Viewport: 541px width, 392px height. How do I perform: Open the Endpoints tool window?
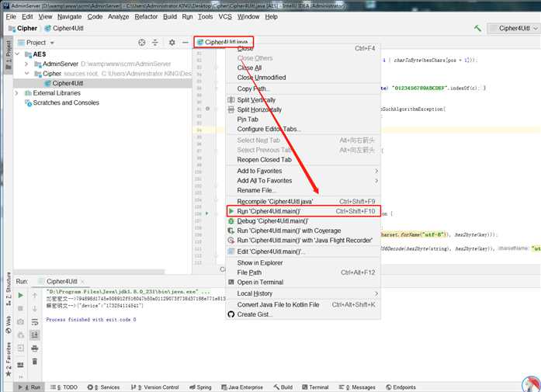[401, 387]
